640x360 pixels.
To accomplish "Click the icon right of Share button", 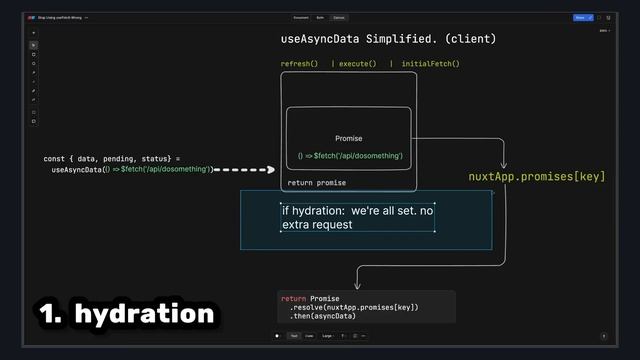I will point(599,18).
